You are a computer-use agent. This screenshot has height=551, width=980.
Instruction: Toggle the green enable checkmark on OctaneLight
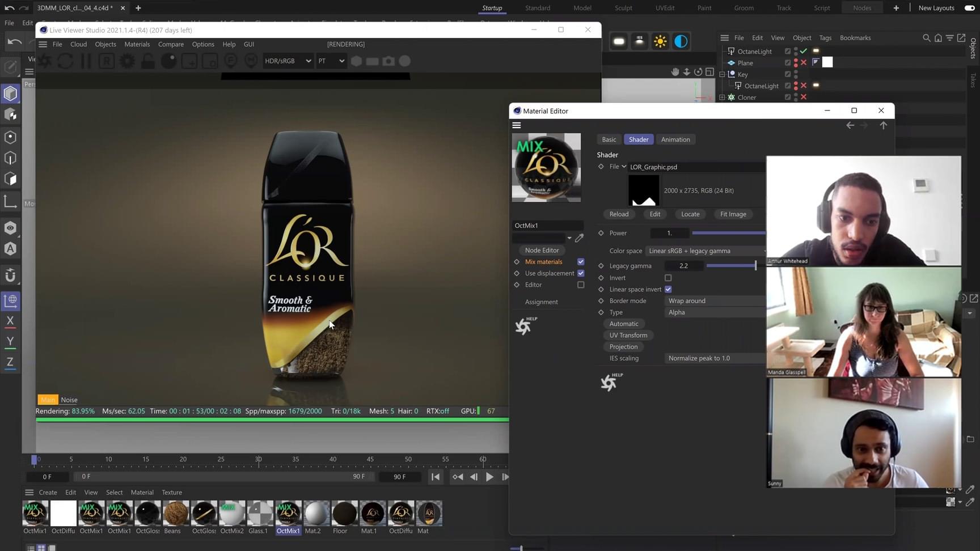coord(804,51)
